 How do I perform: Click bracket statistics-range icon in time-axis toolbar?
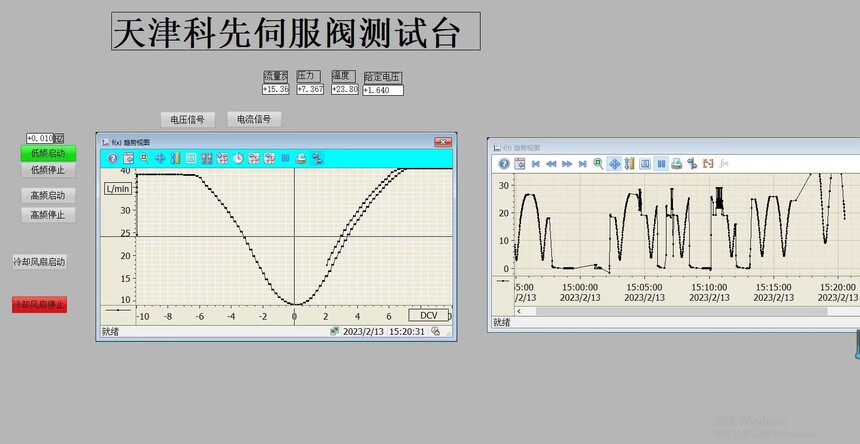708,163
